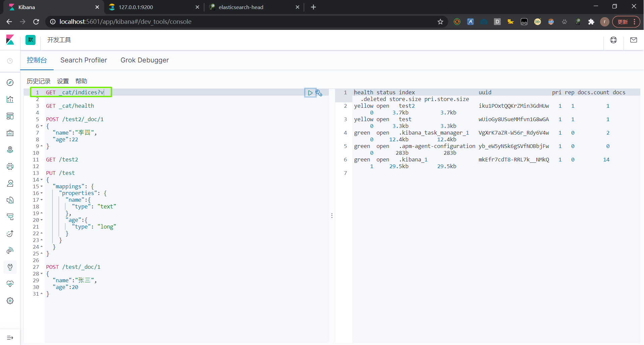
Task: Collapse code fold at line 28
Action: coord(42,274)
